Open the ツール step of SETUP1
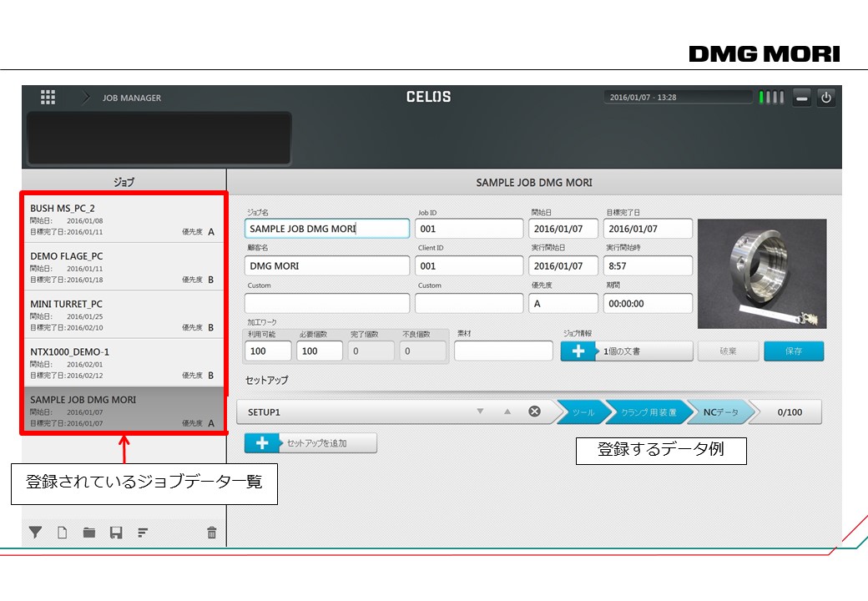The height and width of the screenshot is (601, 868). point(583,412)
